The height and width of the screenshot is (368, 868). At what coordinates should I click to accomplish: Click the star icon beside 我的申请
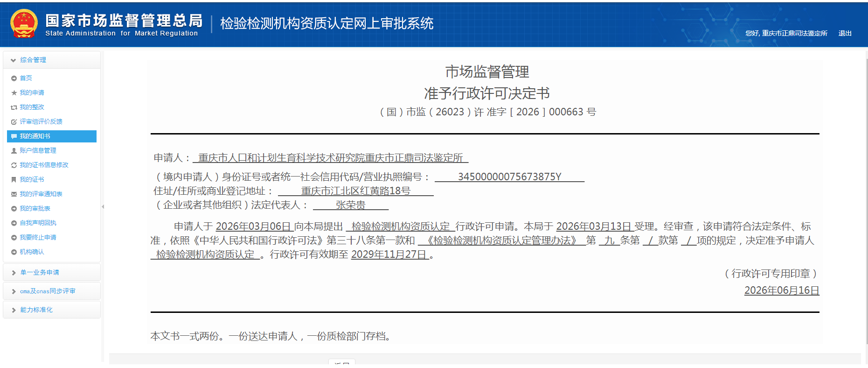(x=14, y=93)
